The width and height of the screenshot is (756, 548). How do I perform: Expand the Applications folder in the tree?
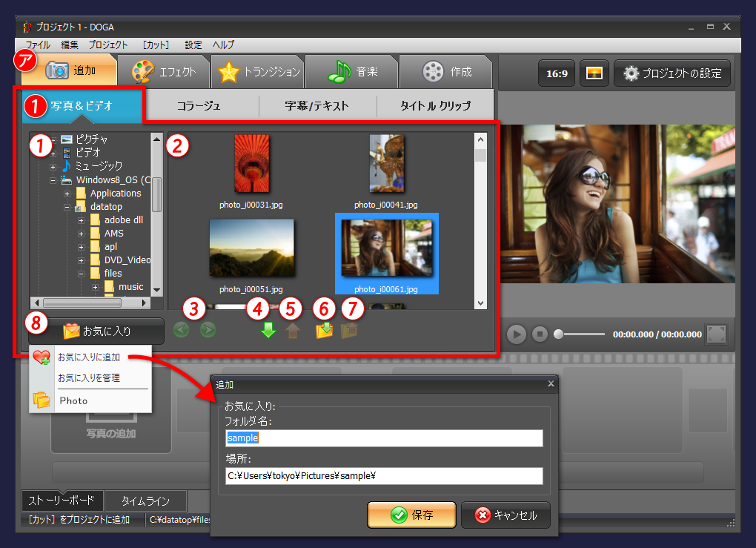click(x=67, y=193)
